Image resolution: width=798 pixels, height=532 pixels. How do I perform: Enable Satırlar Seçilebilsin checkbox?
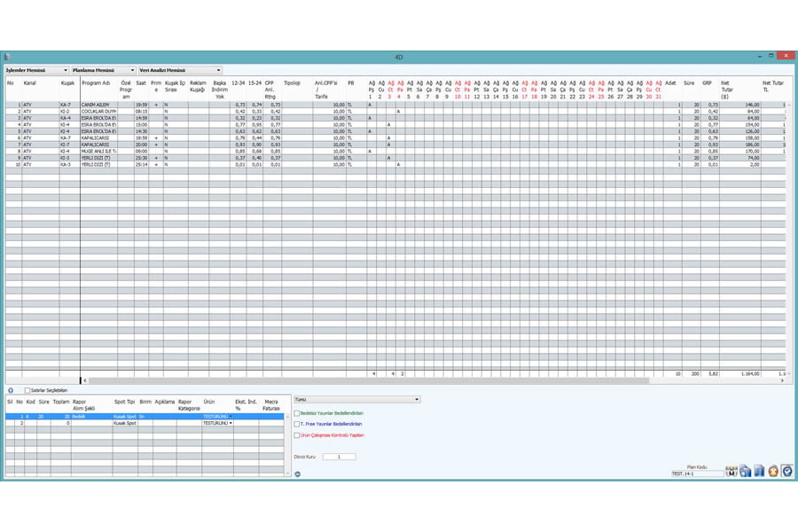click(27, 390)
